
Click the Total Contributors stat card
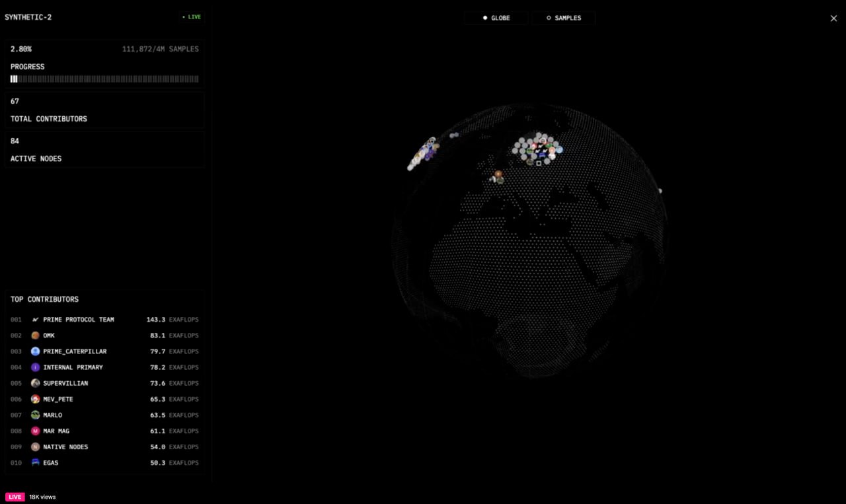tap(104, 110)
